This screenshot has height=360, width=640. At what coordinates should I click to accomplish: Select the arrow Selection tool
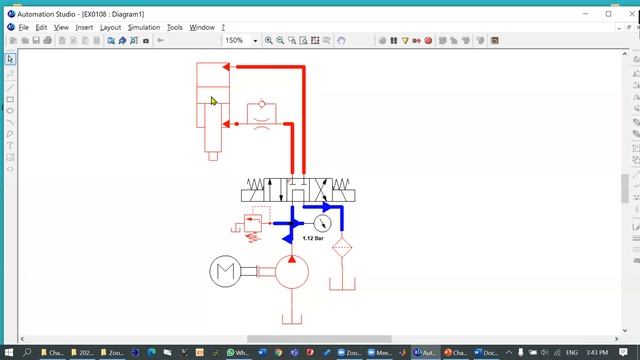tap(10, 59)
